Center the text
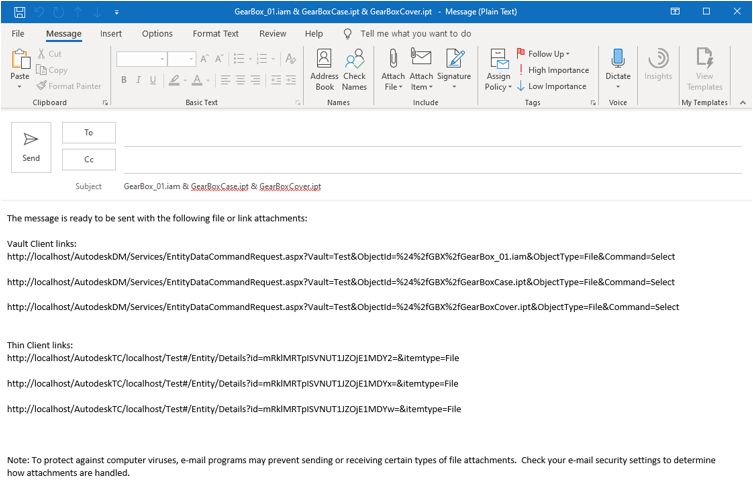Screen dimensions: 753x491 (240, 80)
